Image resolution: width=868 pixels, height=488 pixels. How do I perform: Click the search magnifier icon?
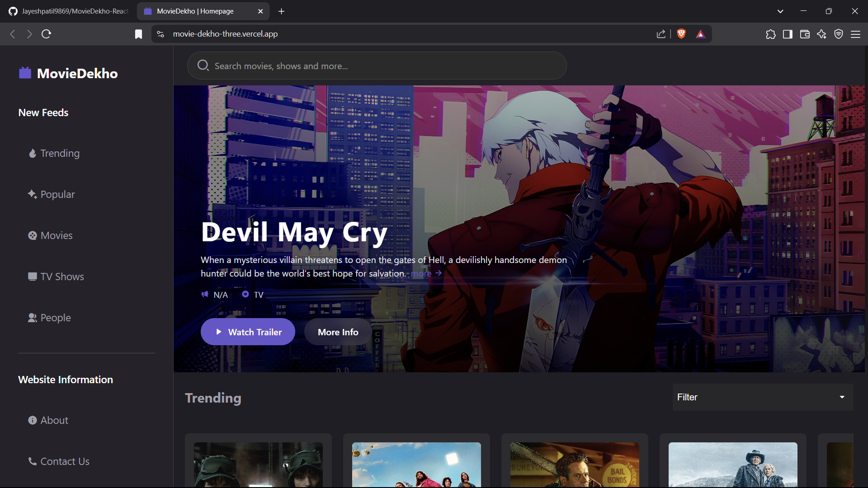click(203, 66)
